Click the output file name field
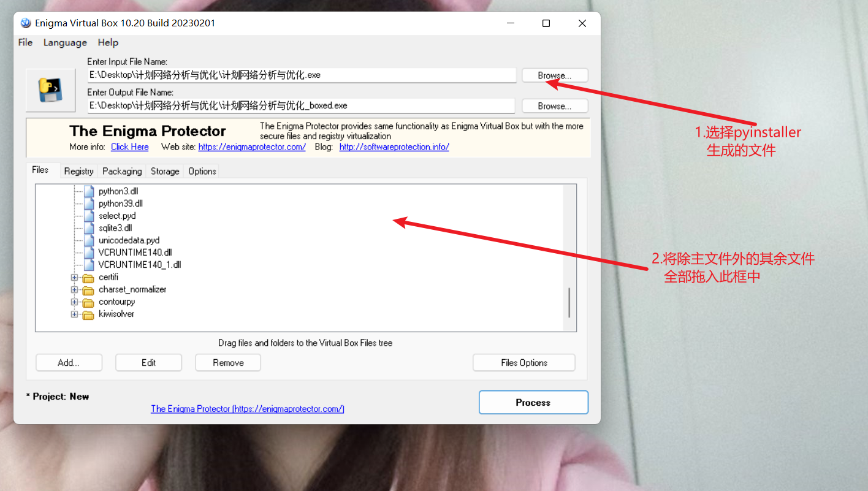 302,106
